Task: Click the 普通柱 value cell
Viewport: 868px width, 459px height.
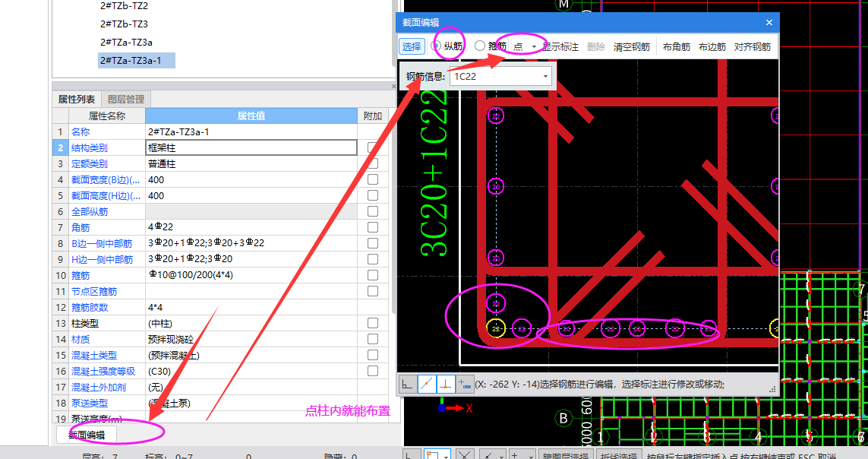Action: point(251,164)
